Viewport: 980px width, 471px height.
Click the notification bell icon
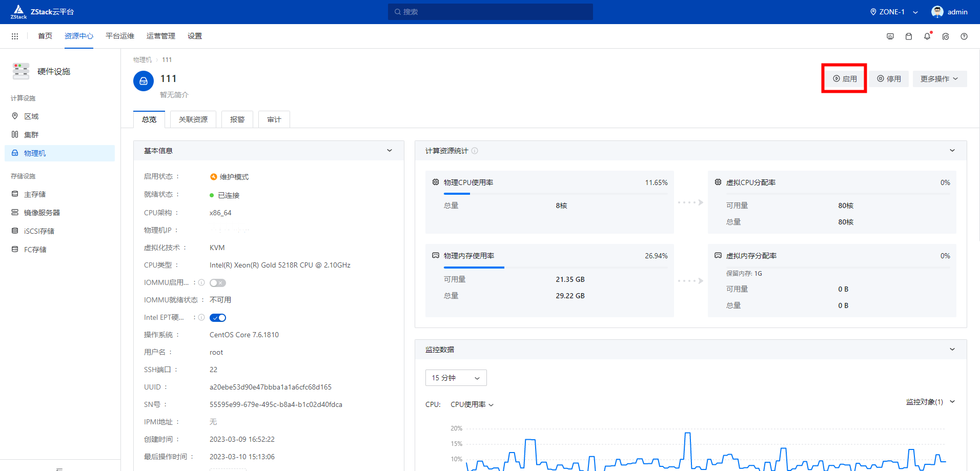(927, 36)
